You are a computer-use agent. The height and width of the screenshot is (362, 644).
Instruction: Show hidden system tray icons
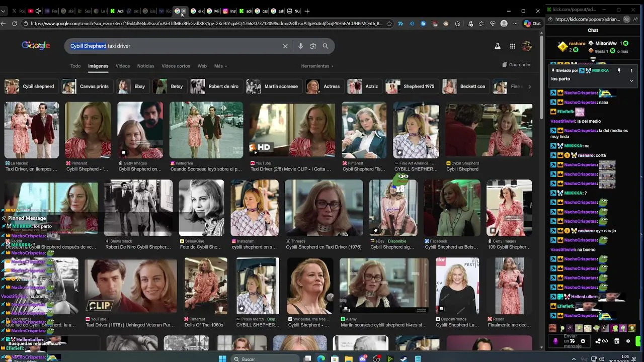(x=574, y=359)
